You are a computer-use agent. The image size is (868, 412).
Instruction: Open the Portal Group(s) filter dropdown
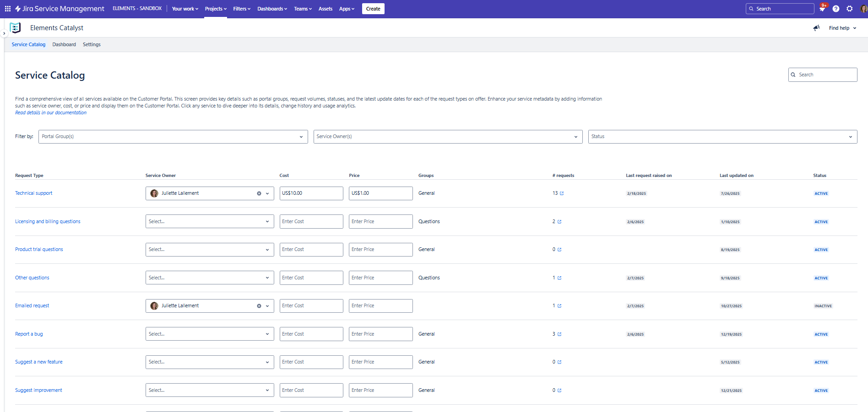click(x=173, y=137)
